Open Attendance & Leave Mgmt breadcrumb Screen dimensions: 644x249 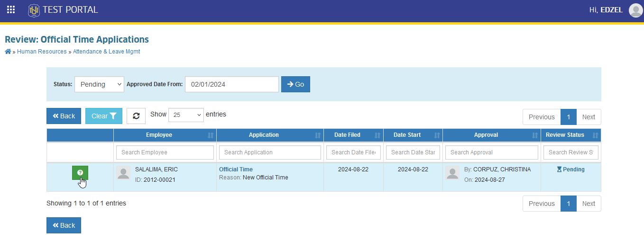tap(106, 52)
